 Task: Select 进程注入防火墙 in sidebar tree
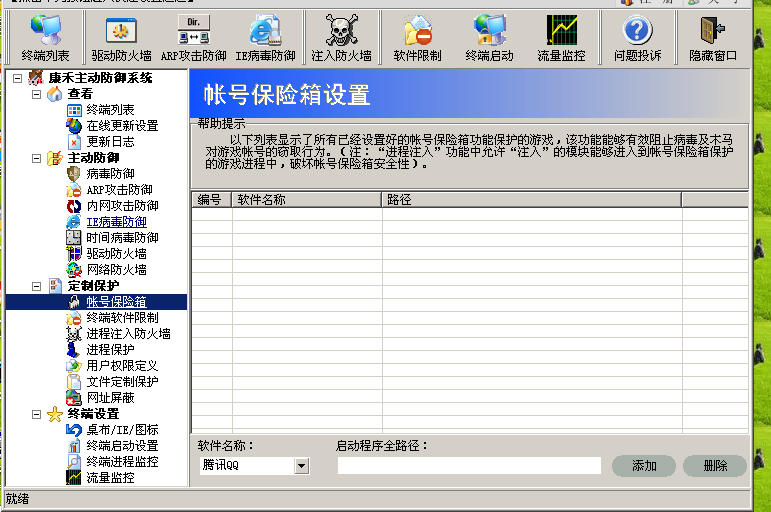point(128,334)
